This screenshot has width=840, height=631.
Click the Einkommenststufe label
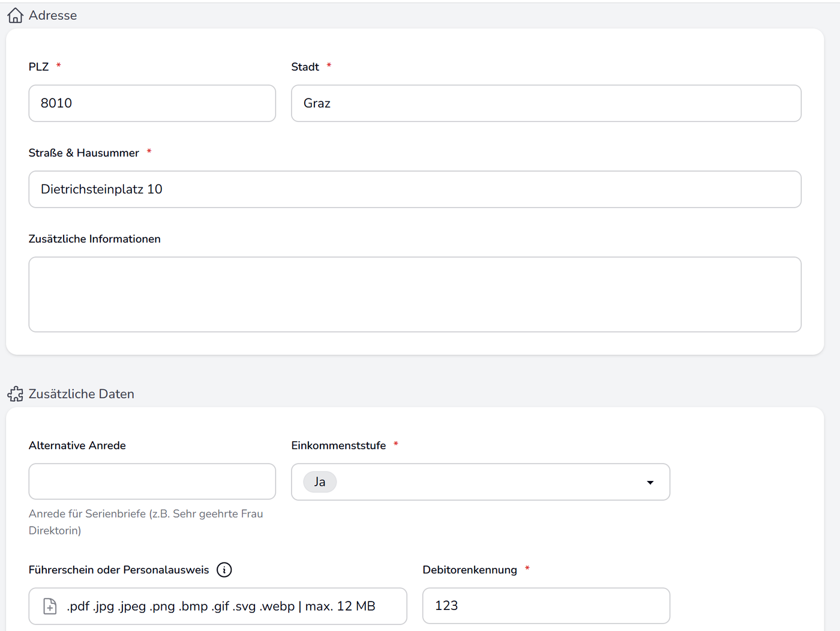[338, 445]
